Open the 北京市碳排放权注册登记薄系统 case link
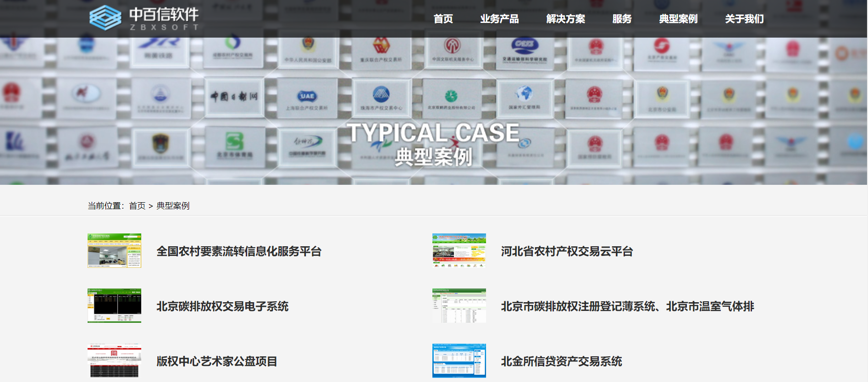Image resolution: width=868 pixels, height=382 pixels. (x=627, y=306)
